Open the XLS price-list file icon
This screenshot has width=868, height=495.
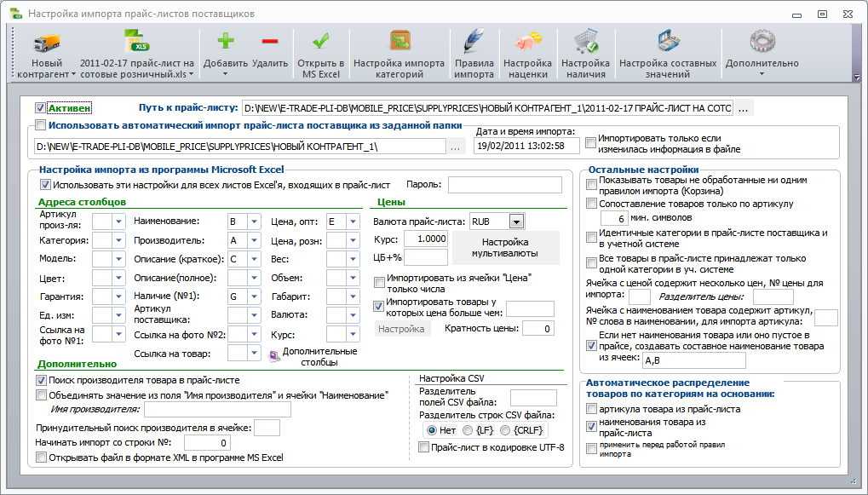click(x=137, y=41)
